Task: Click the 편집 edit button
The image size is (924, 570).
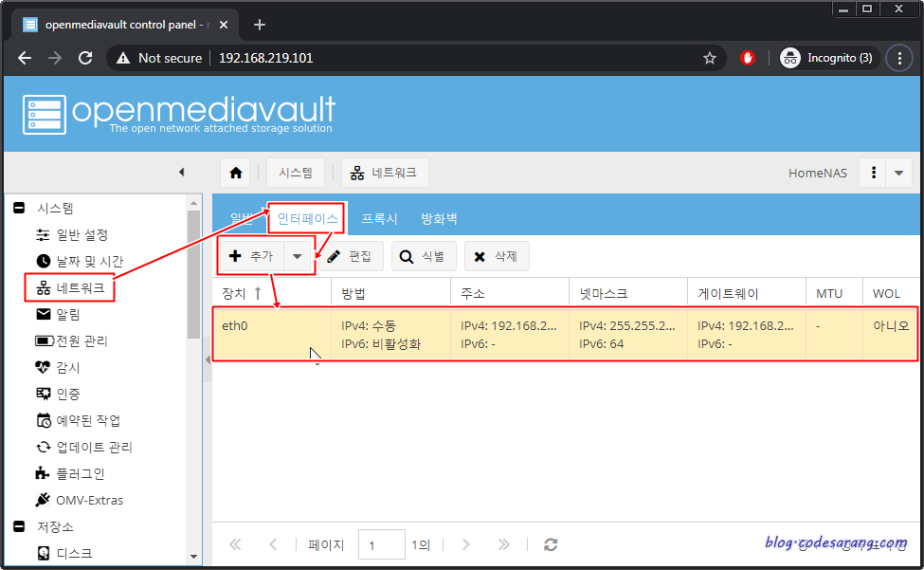Action: tap(351, 256)
